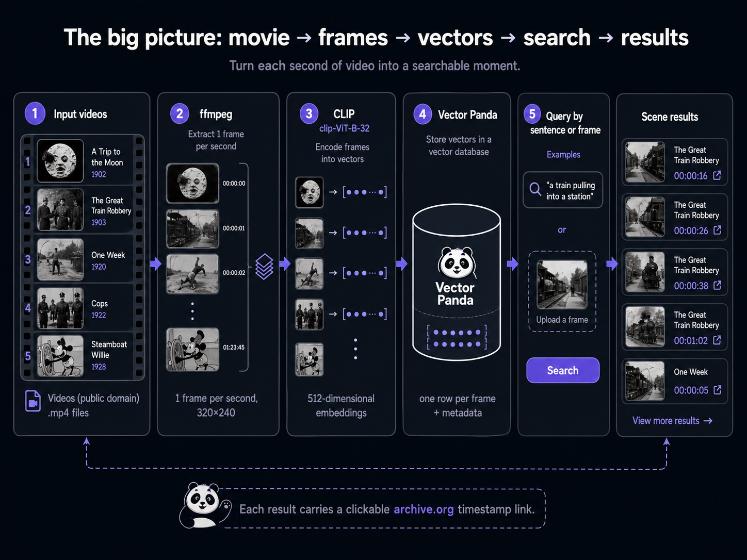Click the train station frame in the CLIP column
747x560 pixels.
click(310, 233)
